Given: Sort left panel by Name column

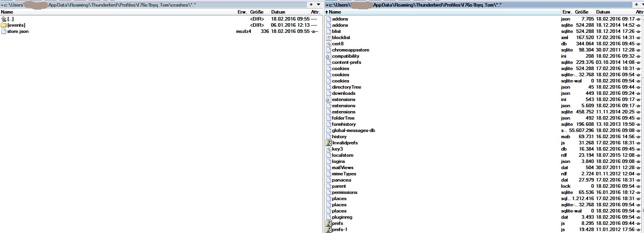Looking at the screenshot, I should click(x=118, y=12).
